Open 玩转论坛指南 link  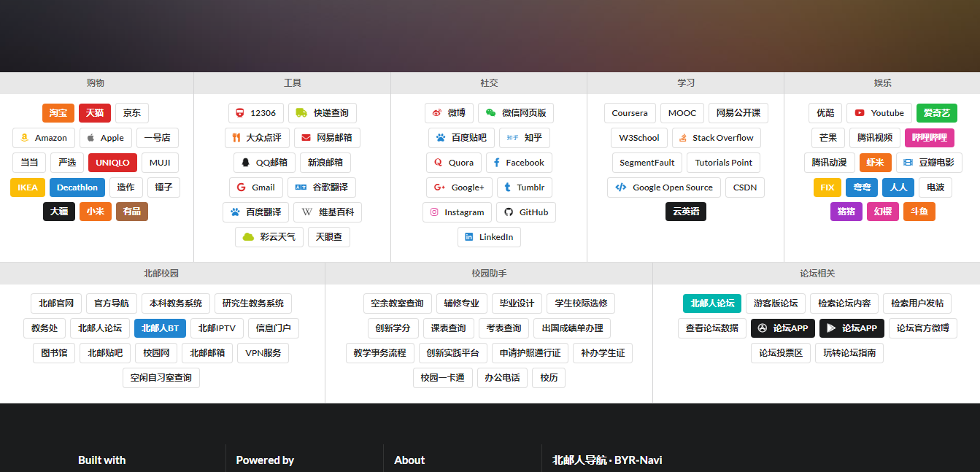click(x=850, y=353)
